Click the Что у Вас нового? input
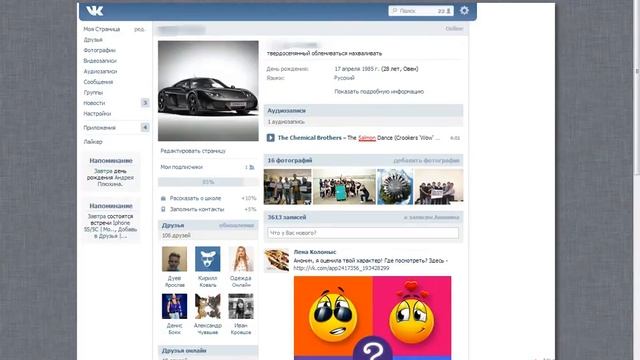The image size is (640, 360). pyautogui.click(x=363, y=233)
